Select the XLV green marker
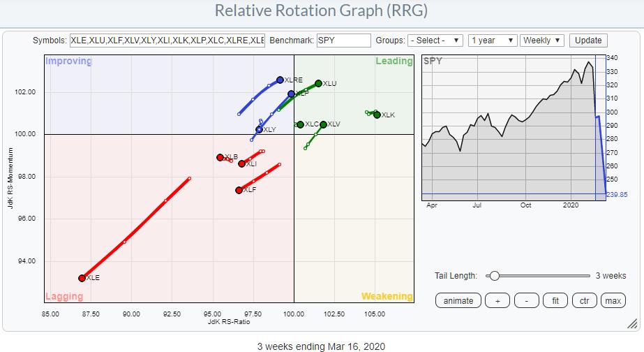This screenshot has height=352, width=644. 323,124
